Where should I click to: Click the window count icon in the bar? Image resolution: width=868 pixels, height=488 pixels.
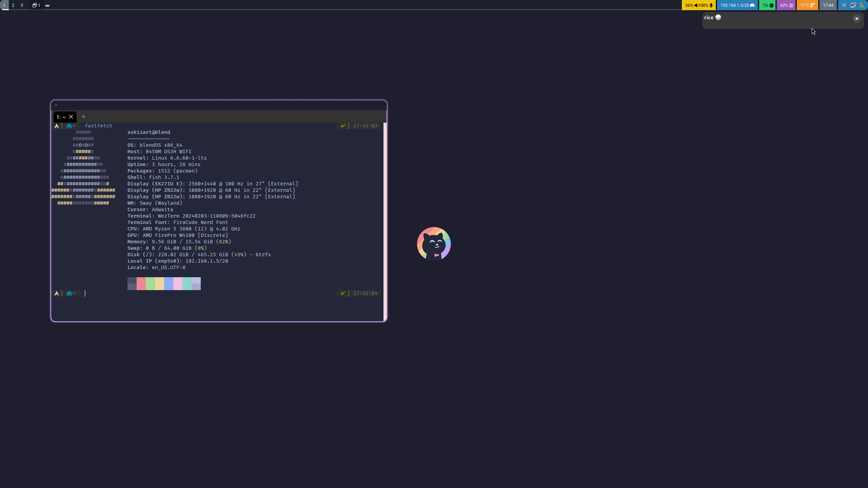click(36, 5)
